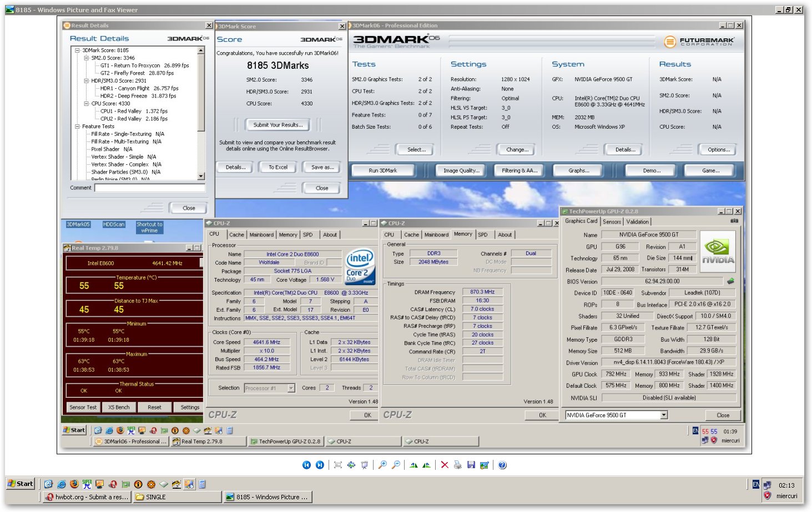Collapse Feature Tests tree node

click(x=77, y=126)
